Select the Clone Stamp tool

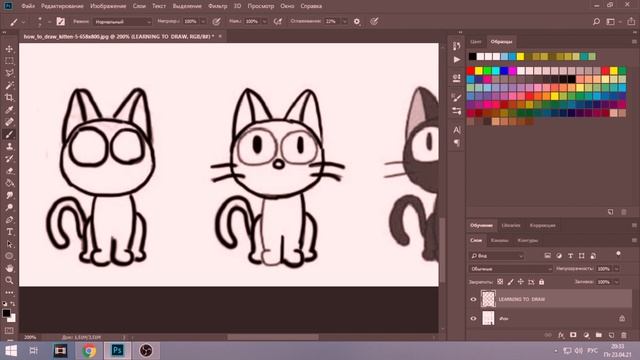9,147
